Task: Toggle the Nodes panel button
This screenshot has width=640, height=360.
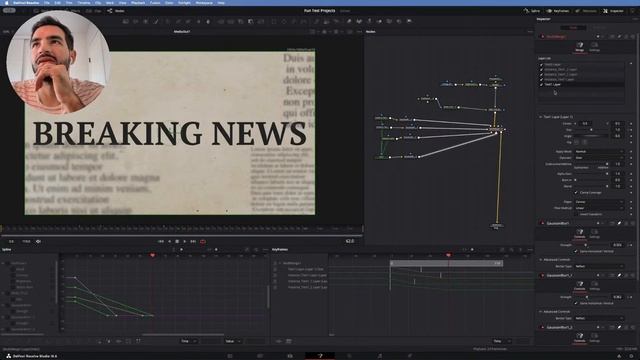Action: 116,11
